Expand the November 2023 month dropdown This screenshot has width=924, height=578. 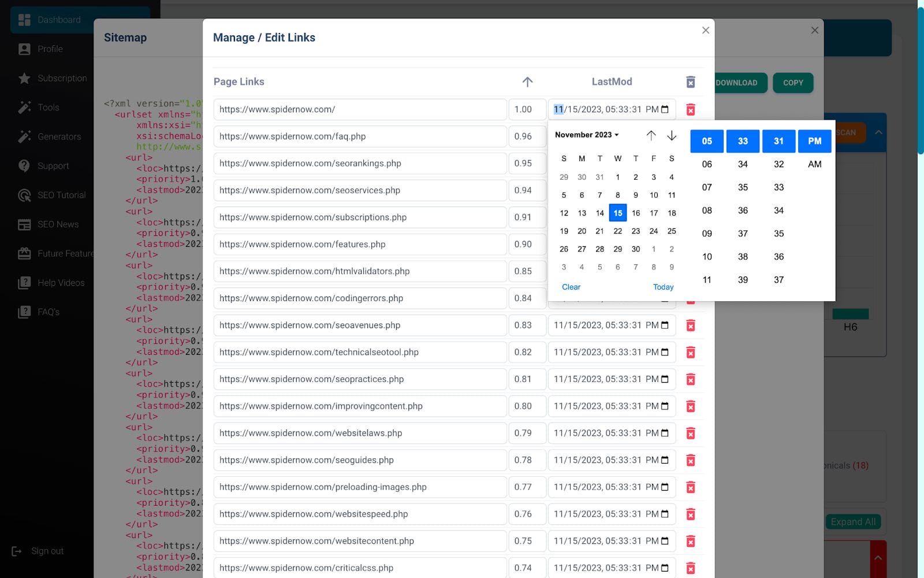point(587,135)
